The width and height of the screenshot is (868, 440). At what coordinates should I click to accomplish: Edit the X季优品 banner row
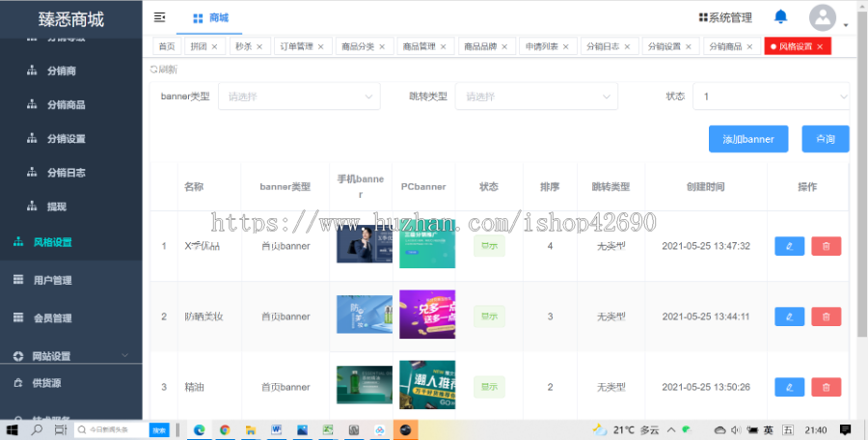[x=789, y=246]
